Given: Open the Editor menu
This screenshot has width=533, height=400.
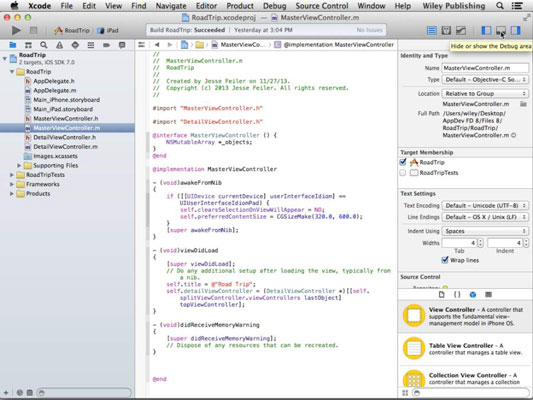Looking at the screenshot, I should tap(206, 6).
